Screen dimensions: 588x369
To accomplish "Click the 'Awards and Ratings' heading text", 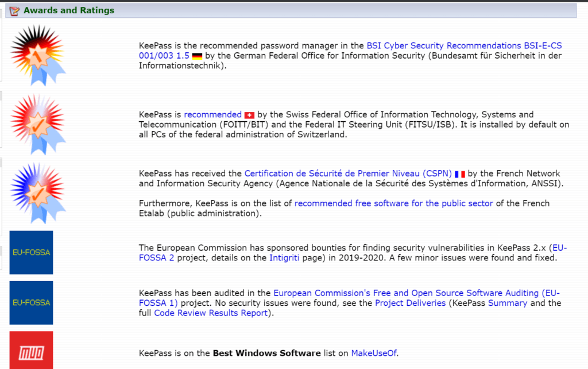I will pos(69,10).
